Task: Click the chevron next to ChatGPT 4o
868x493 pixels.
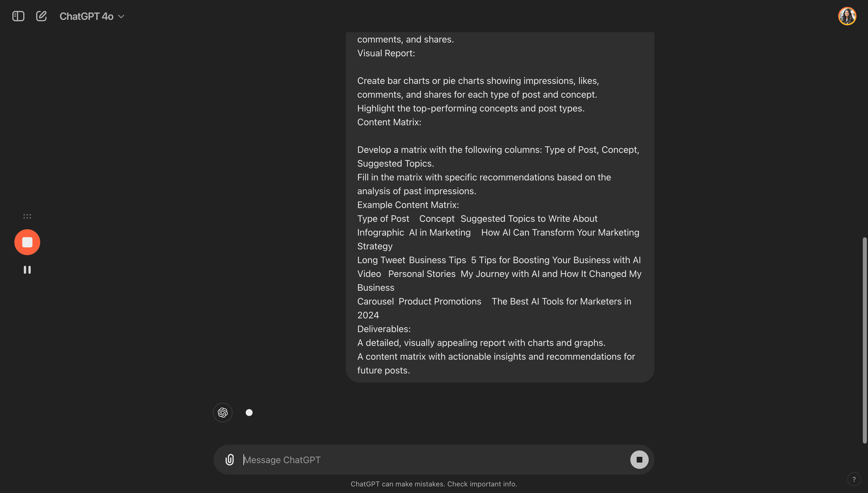Action: 121,17
